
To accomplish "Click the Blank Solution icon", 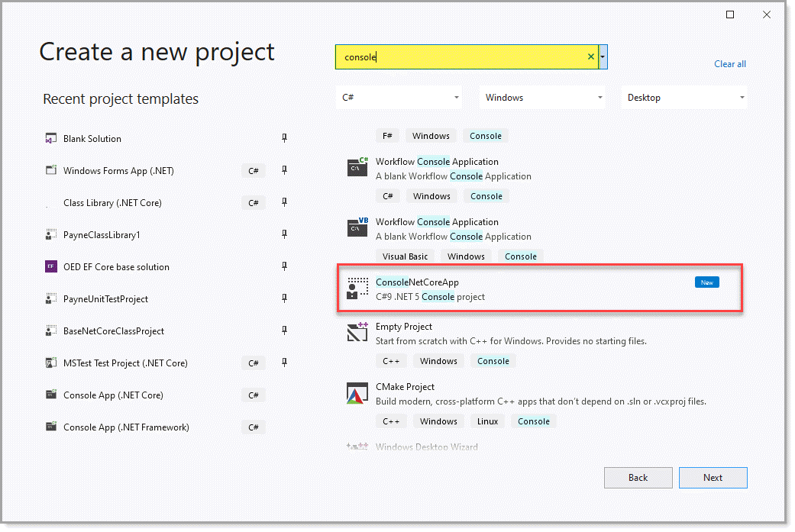I will (x=50, y=138).
